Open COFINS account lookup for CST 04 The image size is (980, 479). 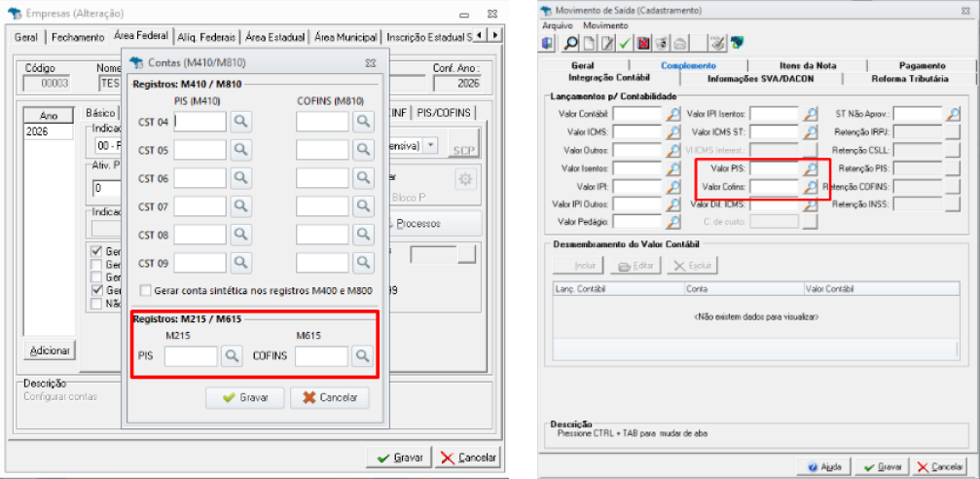pos(363,122)
